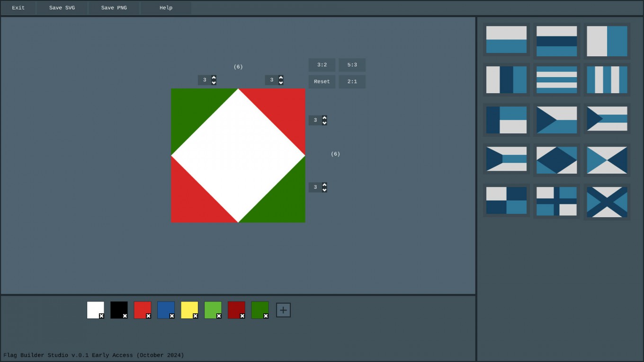The image size is (644, 362).
Task: Focus the lower height value field
Action: click(315, 187)
